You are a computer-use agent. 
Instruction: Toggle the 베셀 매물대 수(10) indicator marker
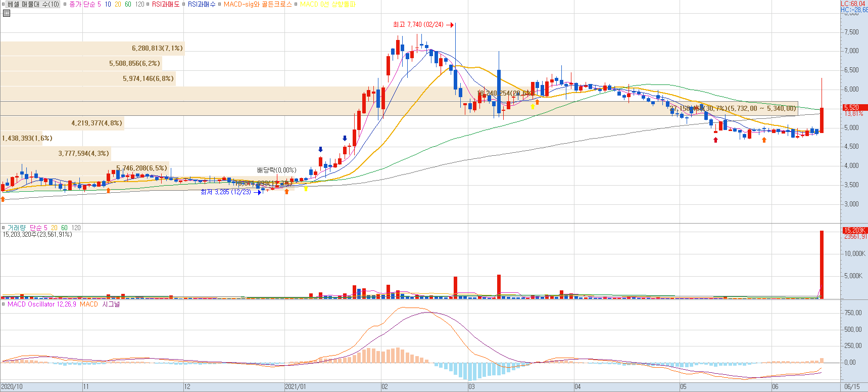pos(3,5)
